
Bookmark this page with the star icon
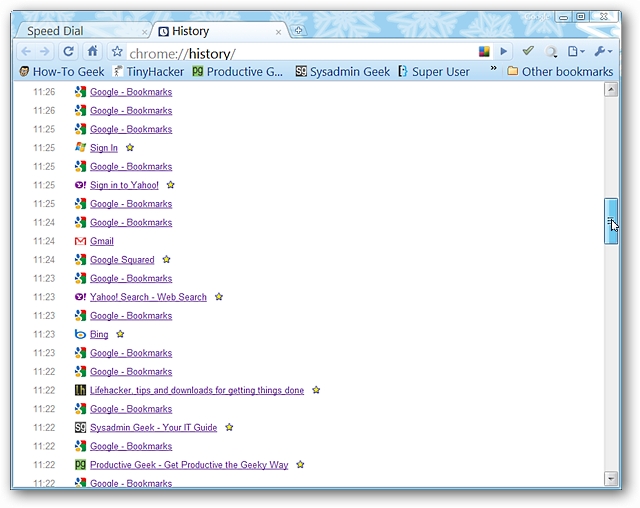click(117, 51)
